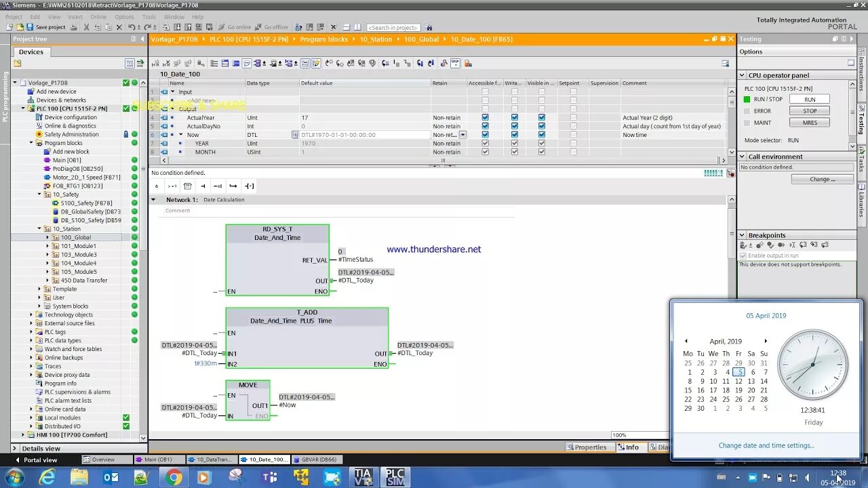Toggle Accessible checkbox for Now row

(x=485, y=135)
